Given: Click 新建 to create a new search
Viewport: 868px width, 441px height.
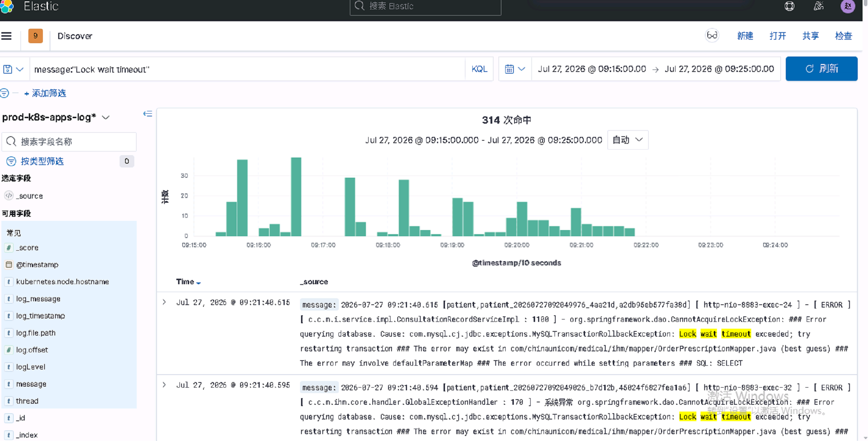Looking at the screenshot, I should click(x=745, y=36).
